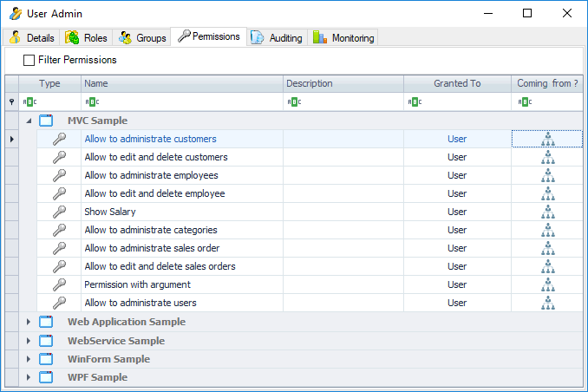This screenshot has height=392, width=588.
Task: Expand the WPF Sample group
Action: [x=28, y=377]
